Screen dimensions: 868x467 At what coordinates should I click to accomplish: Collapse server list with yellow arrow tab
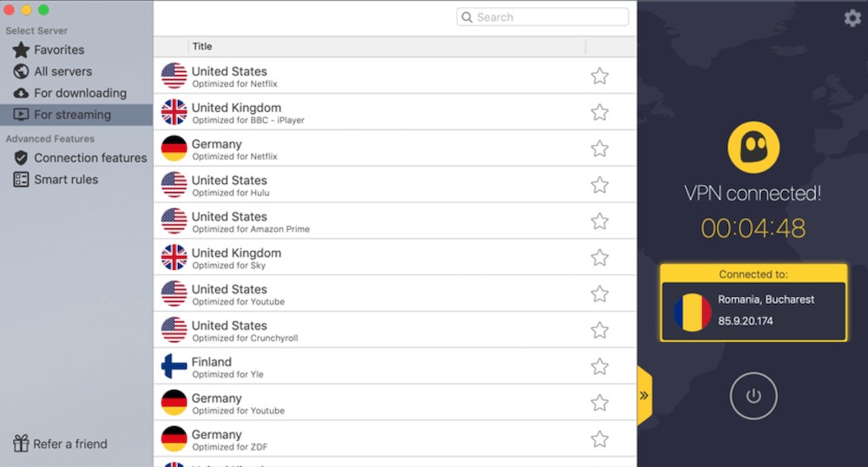644,395
